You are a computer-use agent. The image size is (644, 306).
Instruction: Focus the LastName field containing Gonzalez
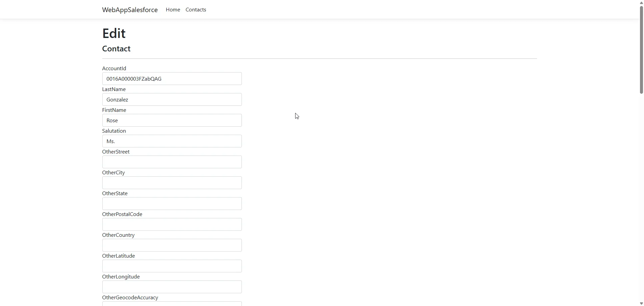(x=172, y=99)
